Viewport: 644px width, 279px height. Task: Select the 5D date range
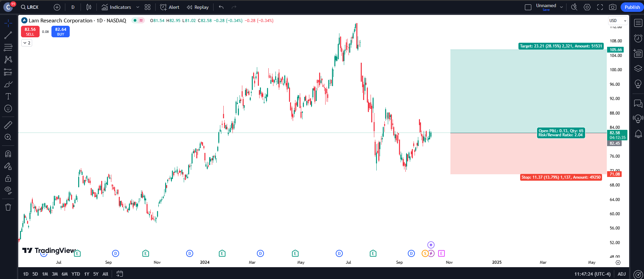coord(35,274)
